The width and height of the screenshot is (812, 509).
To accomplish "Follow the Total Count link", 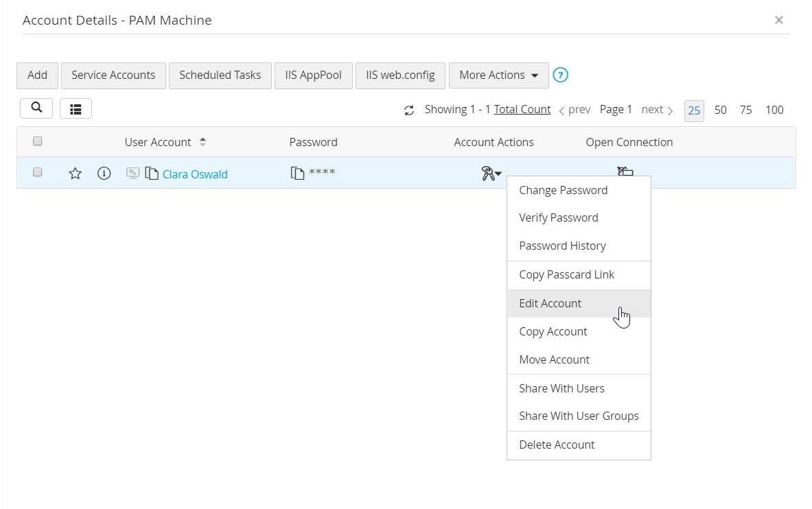I will [x=522, y=109].
